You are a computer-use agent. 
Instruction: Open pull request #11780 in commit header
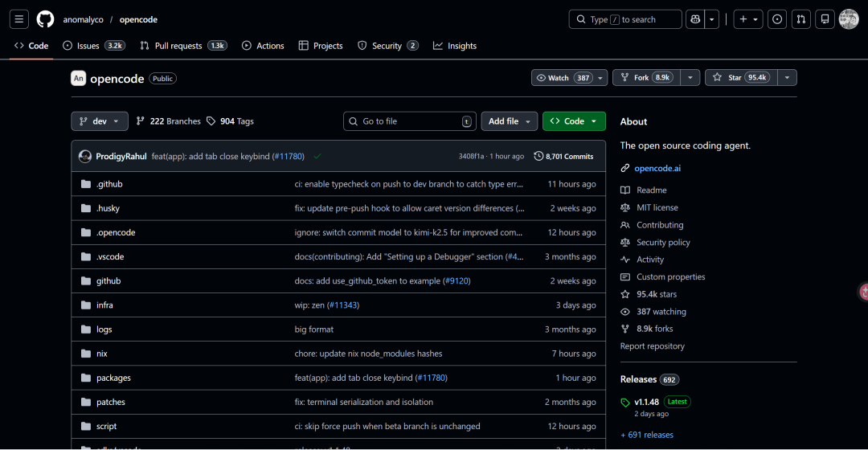click(289, 157)
